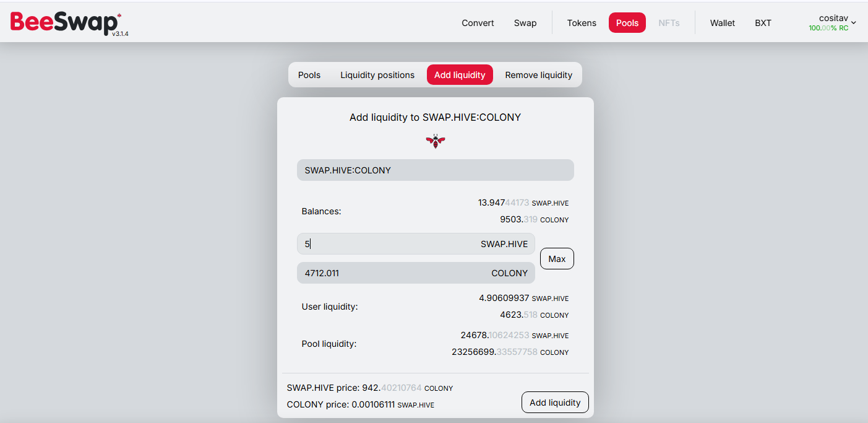The height and width of the screenshot is (423, 868).
Task: Focus the COLONY amount input
Action: point(416,273)
